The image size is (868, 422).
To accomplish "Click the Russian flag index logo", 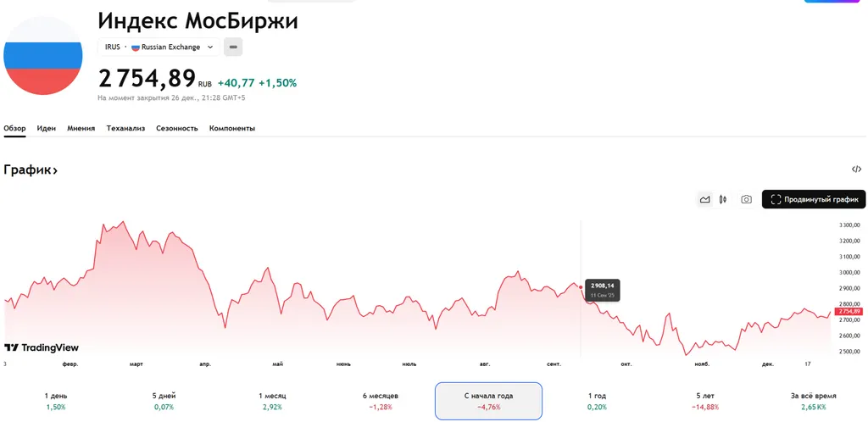I will pyautogui.click(x=42, y=56).
